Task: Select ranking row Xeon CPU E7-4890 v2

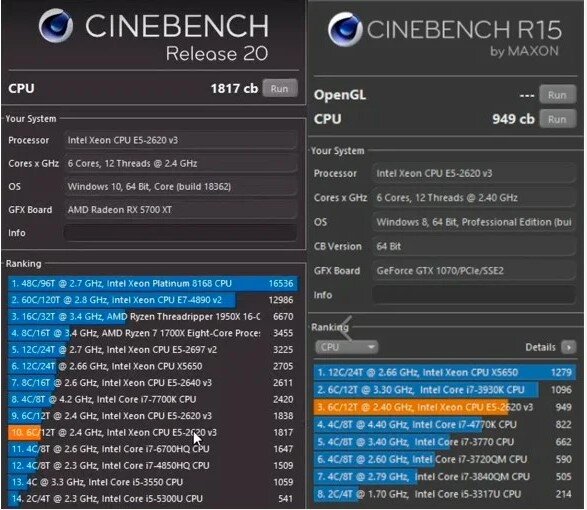Action: point(153,300)
